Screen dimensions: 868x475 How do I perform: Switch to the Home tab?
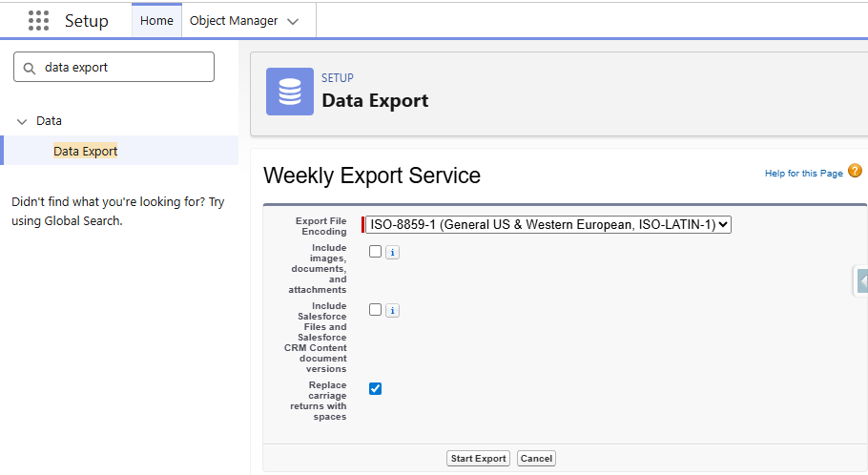[156, 20]
